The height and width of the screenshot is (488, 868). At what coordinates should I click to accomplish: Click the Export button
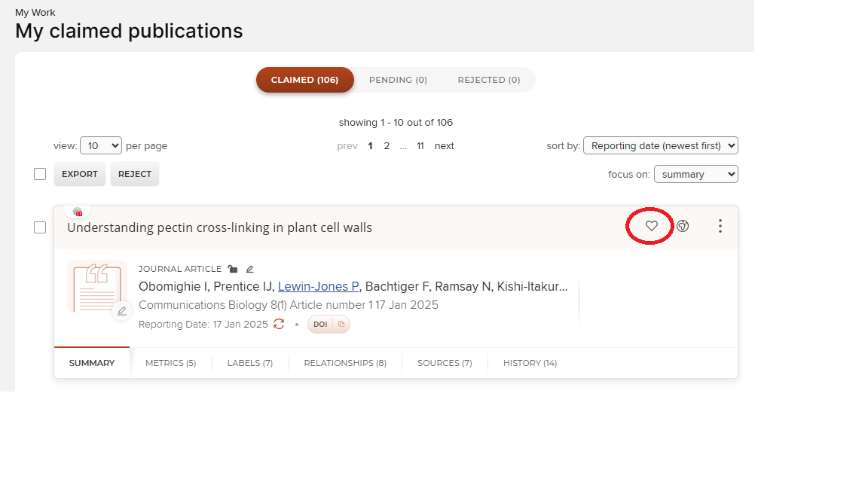pos(80,174)
